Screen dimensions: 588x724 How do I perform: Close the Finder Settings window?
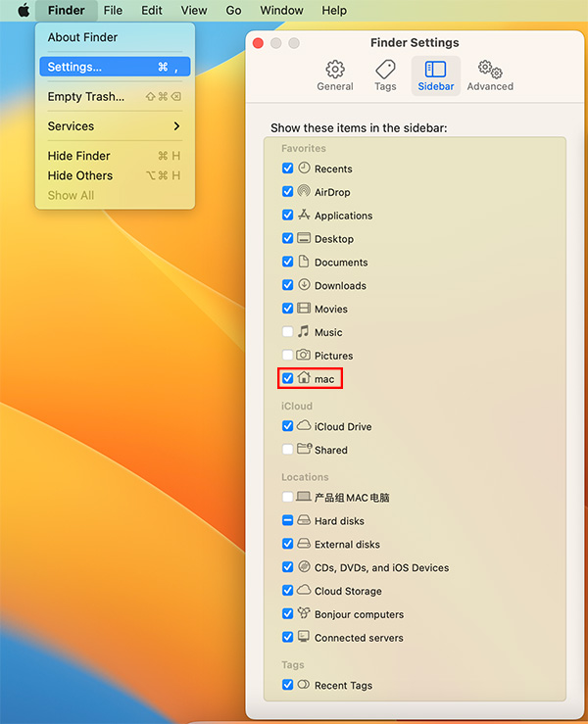(258, 43)
